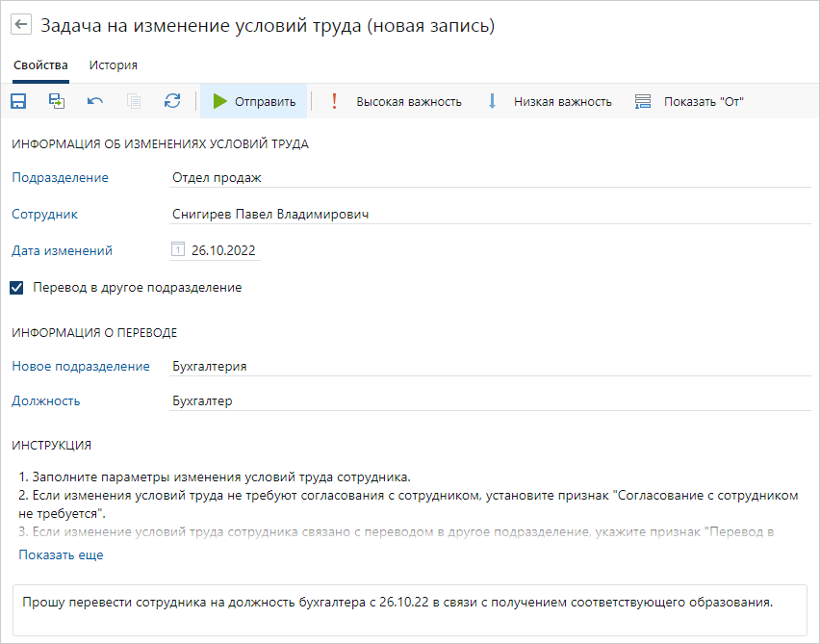Click the red exclamation Высокая важность icon

(x=334, y=100)
